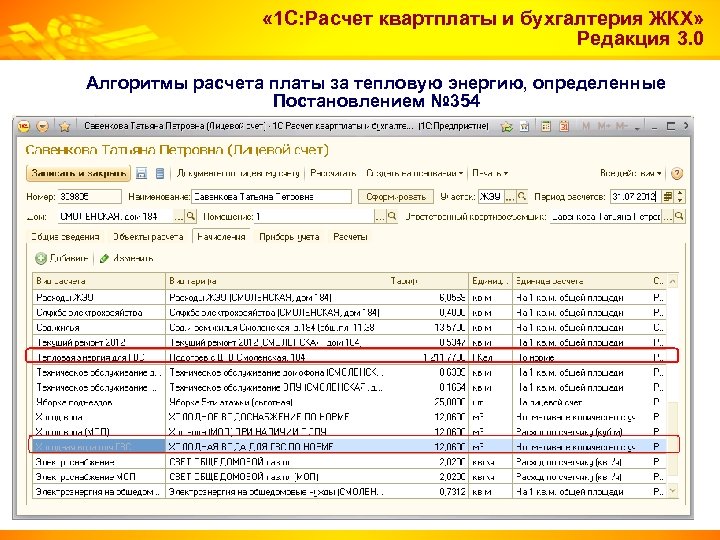Click ellipsis button of Ответственный квартиросъемщик field

[668, 216]
